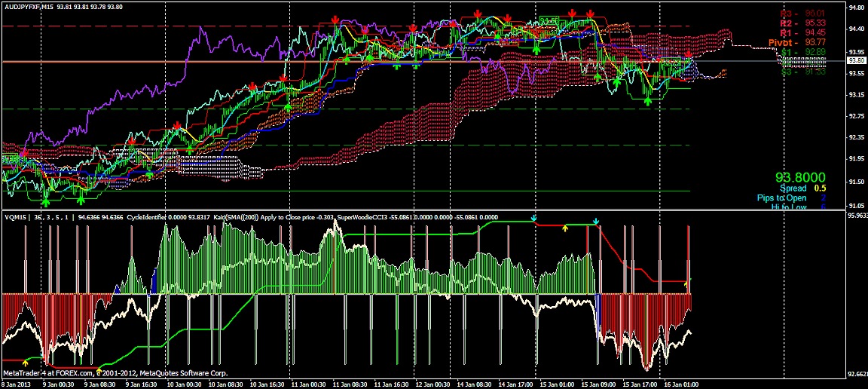The height and width of the screenshot is (389, 868).
Task: Click the current price tag 93.80 on axis
Action: [855, 60]
